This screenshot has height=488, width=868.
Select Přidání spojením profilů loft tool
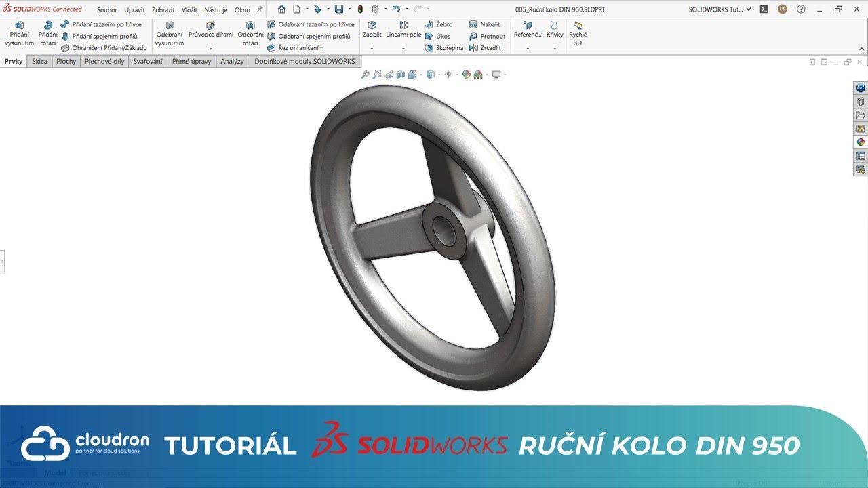tap(100, 36)
